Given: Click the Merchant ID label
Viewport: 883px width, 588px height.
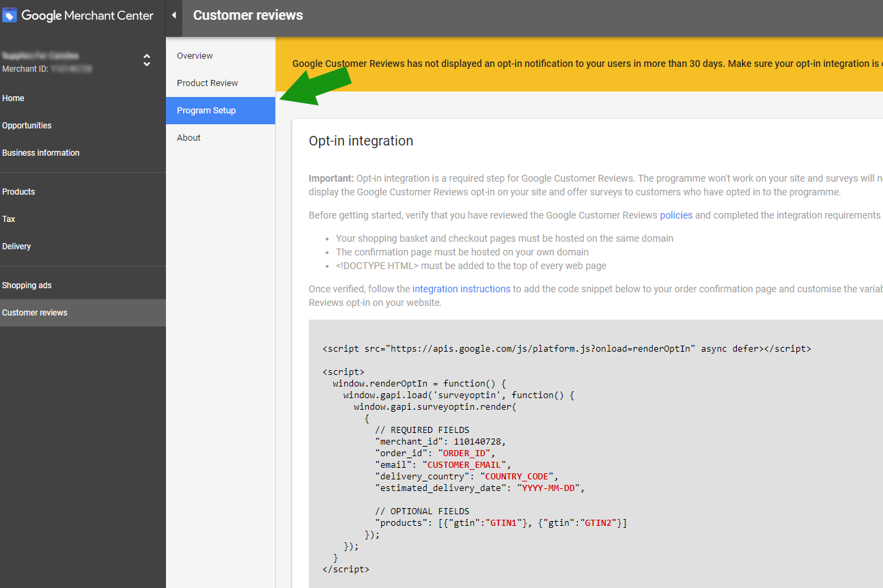Looking at the screenshot, I should coord(25,69).
